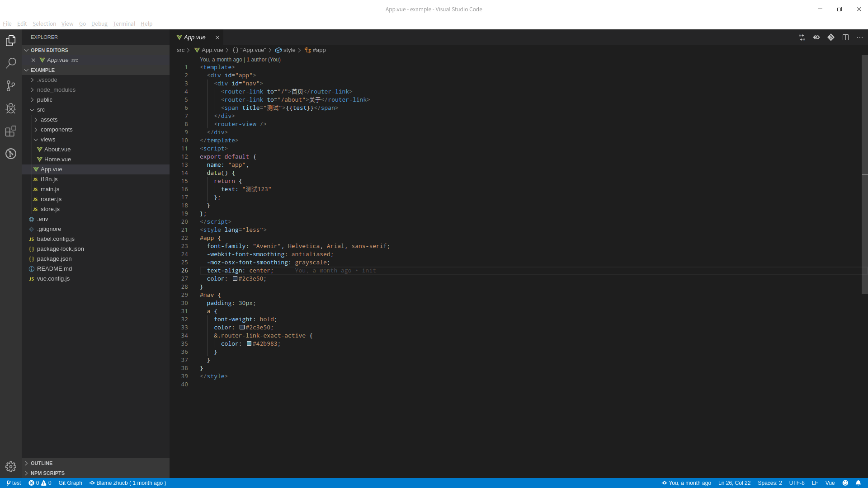Click Git Graph in the status bar

point(70,483)
